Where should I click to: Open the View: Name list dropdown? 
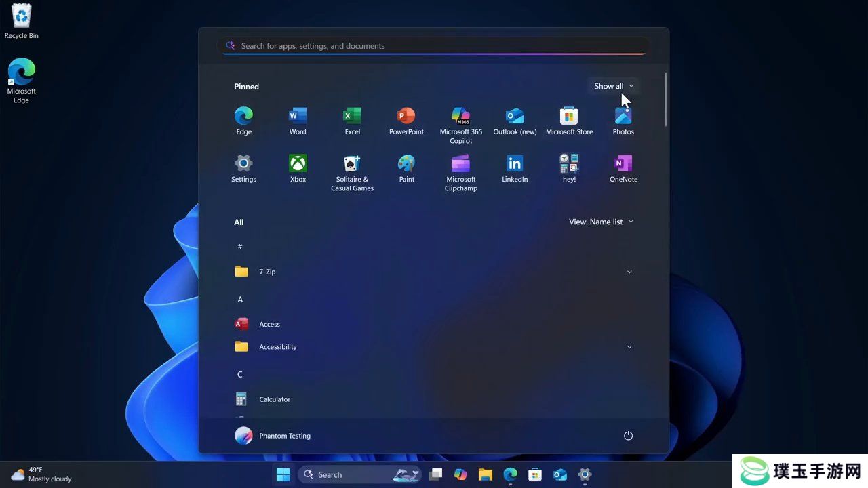click(601, 222)
